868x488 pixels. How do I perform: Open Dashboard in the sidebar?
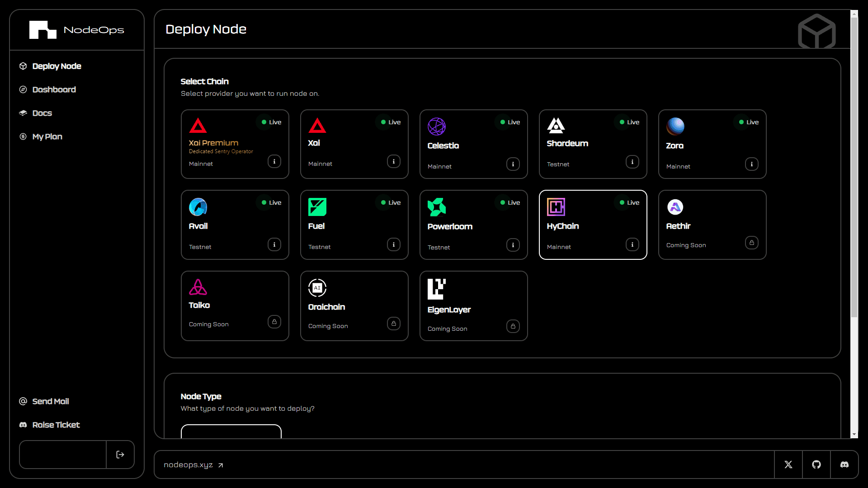click(54, 89)
